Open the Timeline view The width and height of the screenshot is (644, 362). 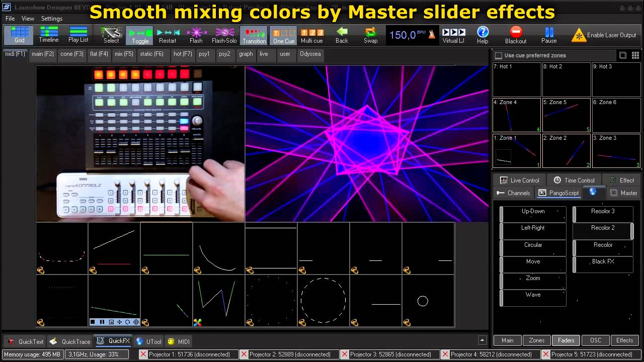point(49,35)
